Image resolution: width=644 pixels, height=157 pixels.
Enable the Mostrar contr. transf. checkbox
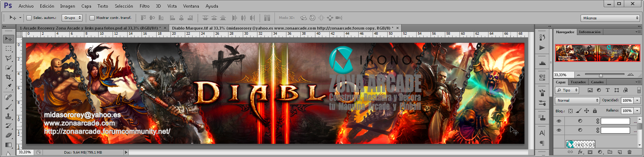(x=92, y=18)
